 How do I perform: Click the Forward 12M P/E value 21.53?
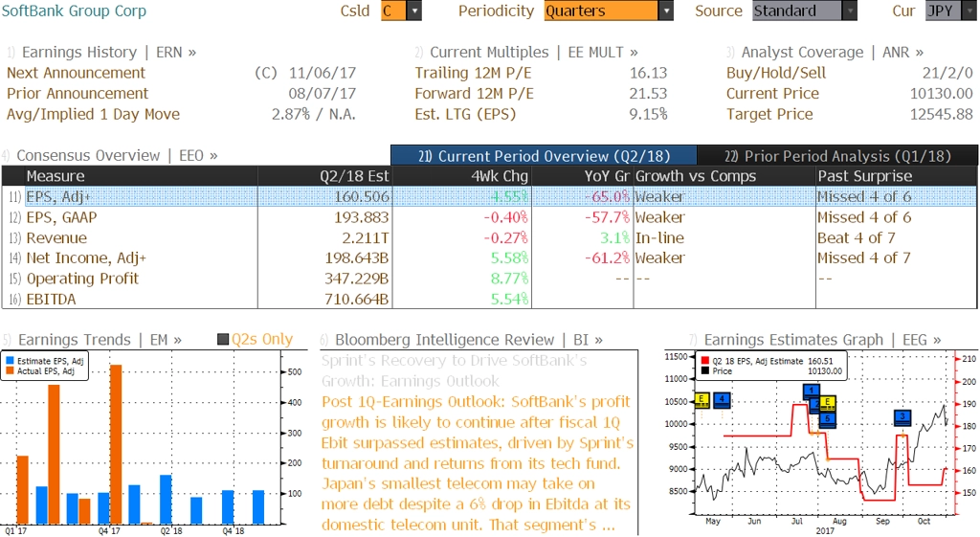(x=648, y=94)
